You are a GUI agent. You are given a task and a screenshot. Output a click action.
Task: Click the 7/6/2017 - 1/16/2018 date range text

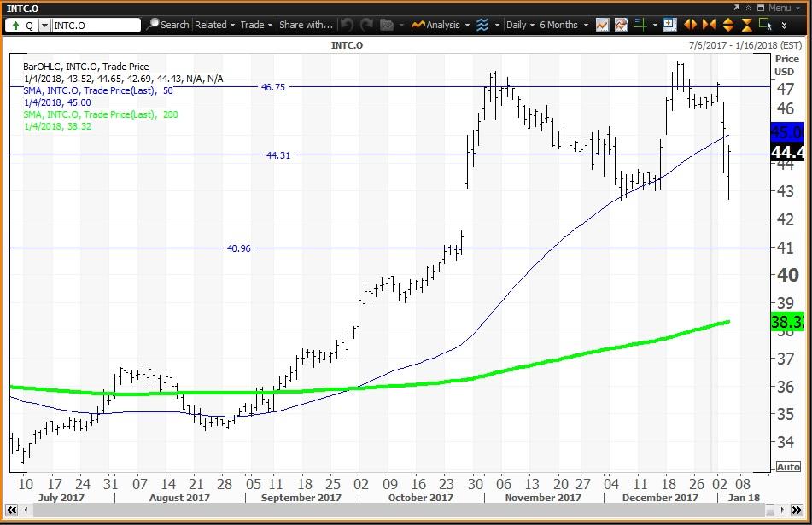click(745, 45)
